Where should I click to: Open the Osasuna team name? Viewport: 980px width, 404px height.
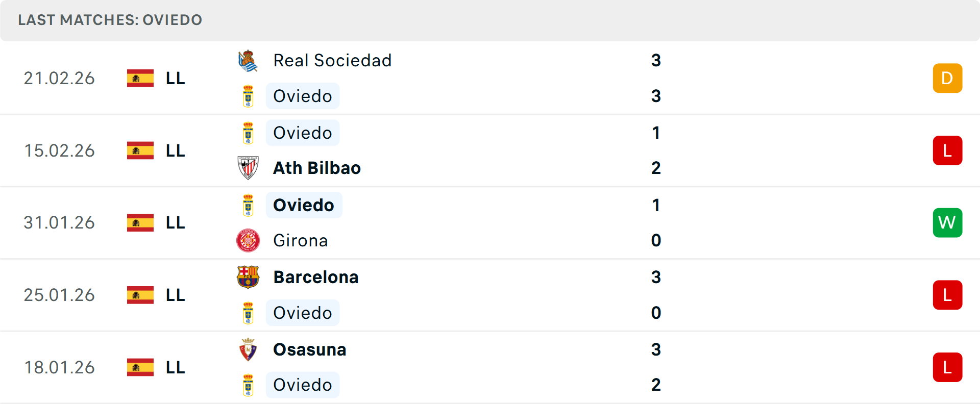point(310,349)
